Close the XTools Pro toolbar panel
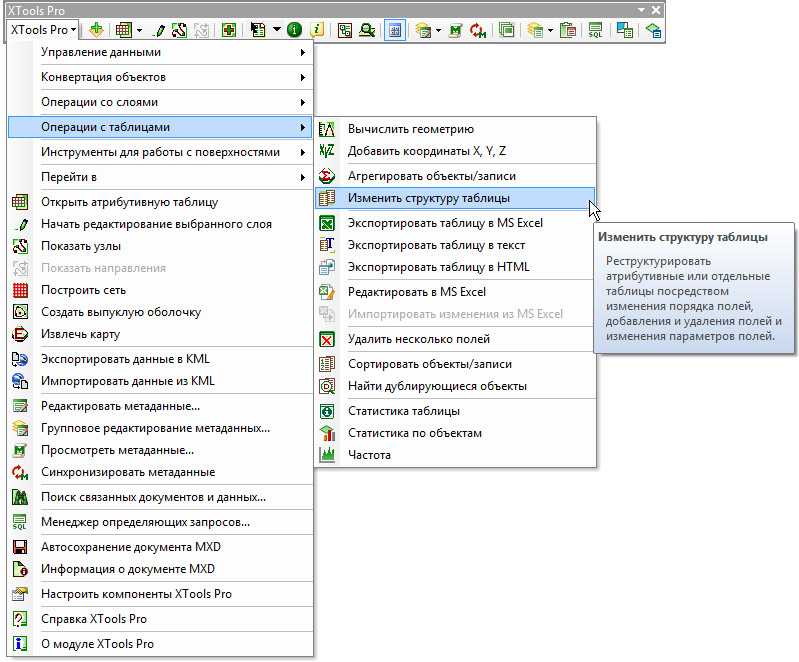Screen dimensions: 799x662 click(x=655, y=9)
